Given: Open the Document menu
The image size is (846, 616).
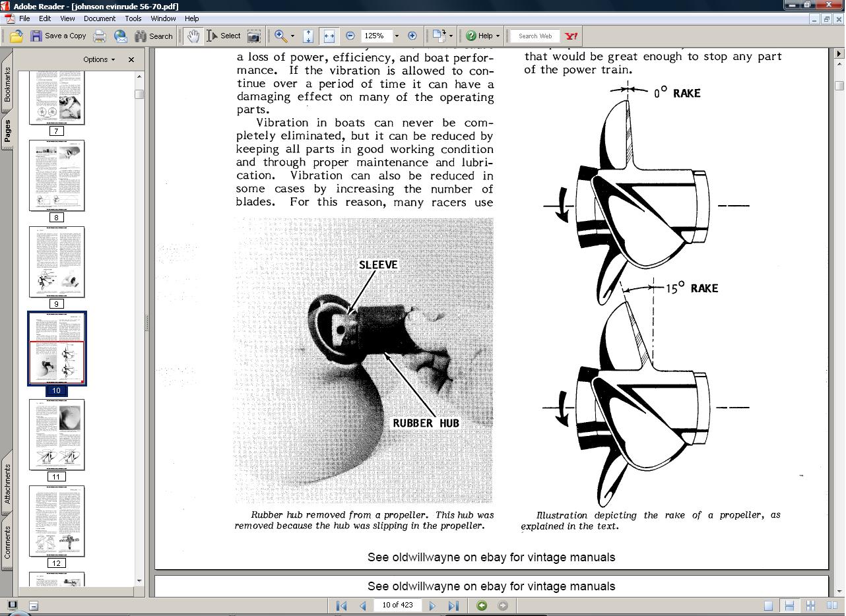Looking at the screenshot, I should [100, 18].
